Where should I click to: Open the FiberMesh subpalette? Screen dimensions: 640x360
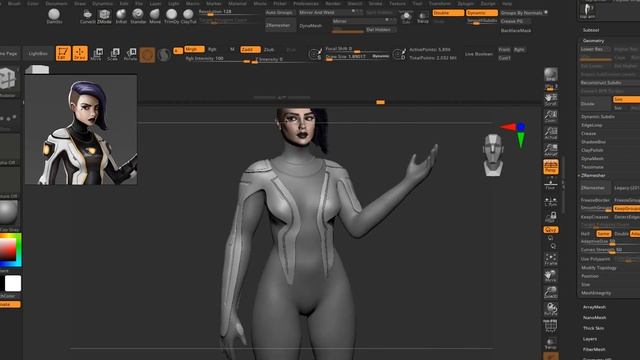[x=594, y=349]
